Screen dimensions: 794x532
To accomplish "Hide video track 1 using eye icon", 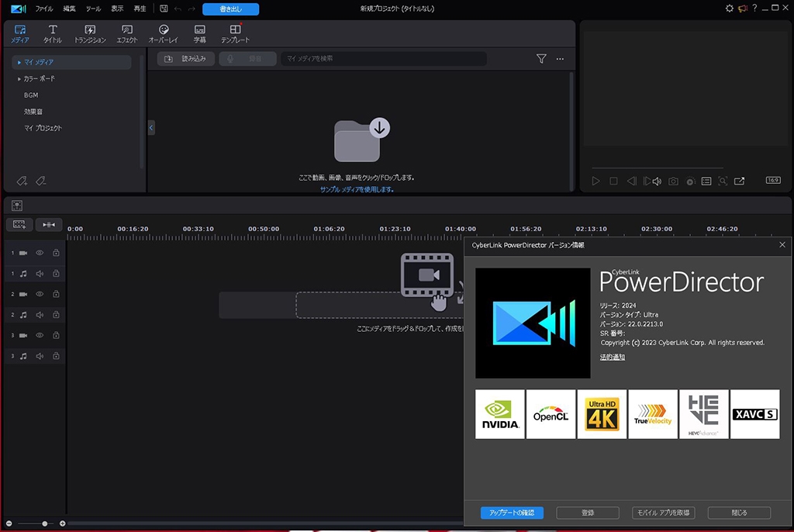I will 40,253.
